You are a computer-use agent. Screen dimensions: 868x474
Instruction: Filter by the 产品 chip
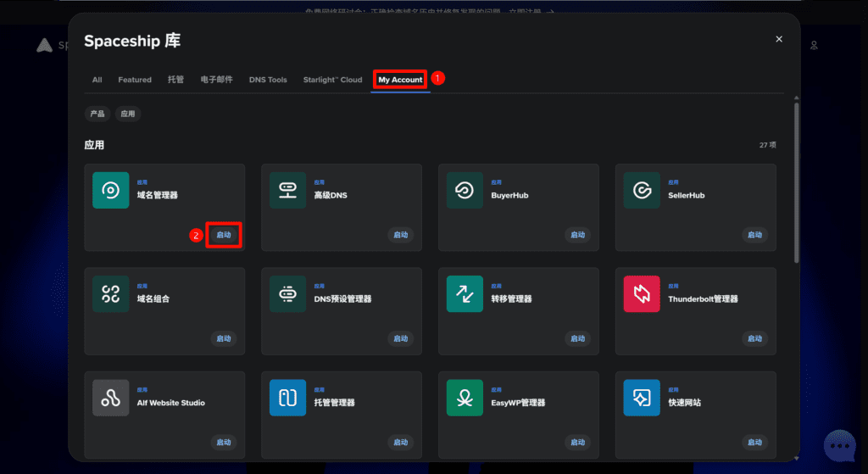(97, 114)
